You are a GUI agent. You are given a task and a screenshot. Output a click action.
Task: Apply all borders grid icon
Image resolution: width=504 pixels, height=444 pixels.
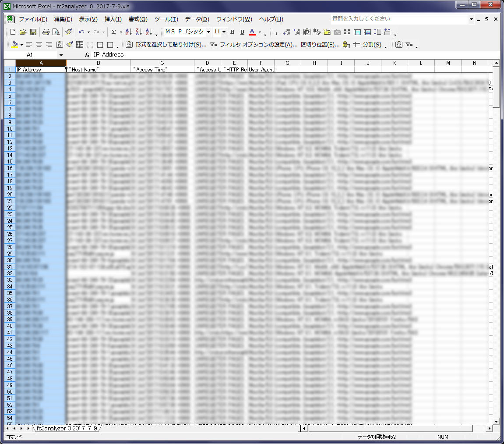(100, 45)
